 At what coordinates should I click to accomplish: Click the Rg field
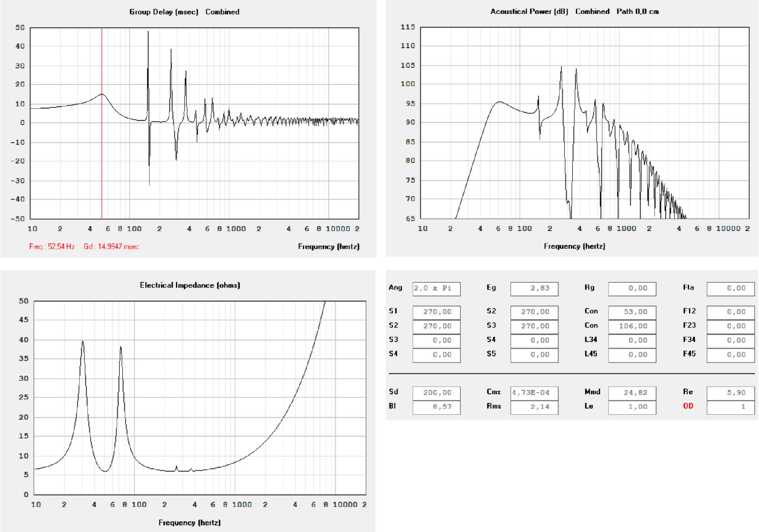click(632, 289)
